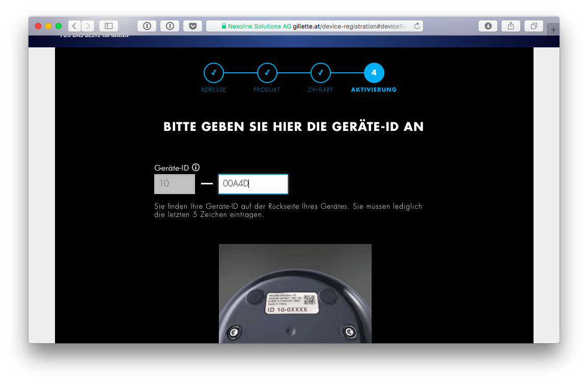Show all tabs overview
Image resolution: width=588 pixels, height=384 pixels.
tap(534, 26)
